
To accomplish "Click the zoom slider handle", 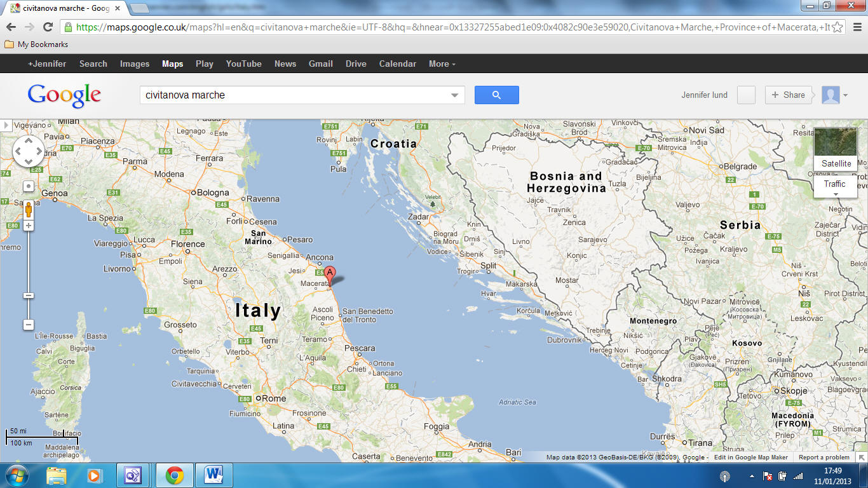I will tap(29, 295).
